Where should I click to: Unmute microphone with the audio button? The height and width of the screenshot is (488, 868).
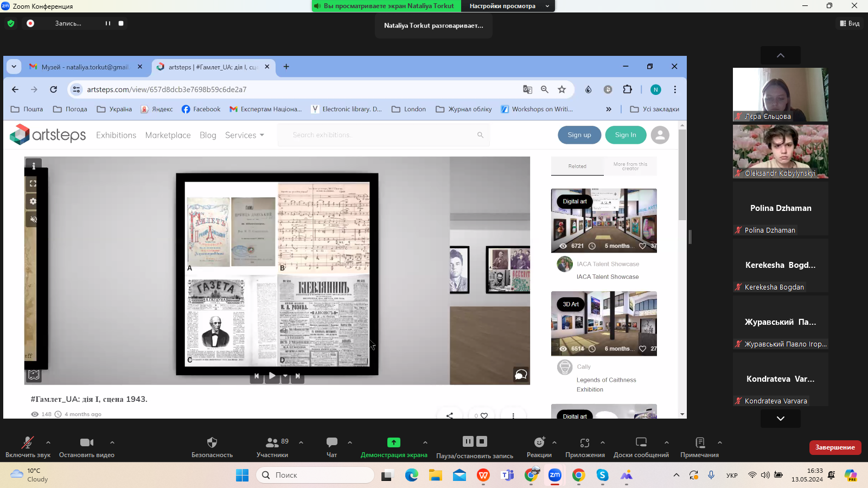click(x=27, y=442)
